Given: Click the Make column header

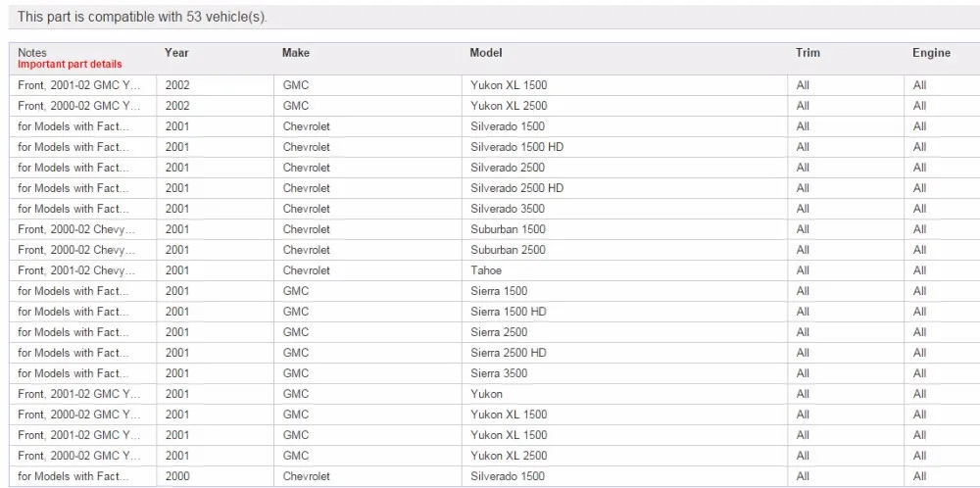Looking at the screenshot, I should coord(296,53).
